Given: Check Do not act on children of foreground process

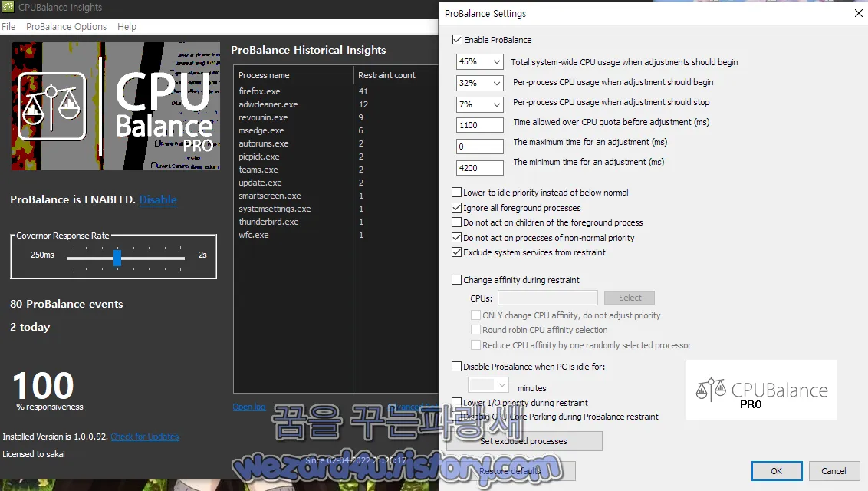Looking at the screenshot, I should [457, 222].
